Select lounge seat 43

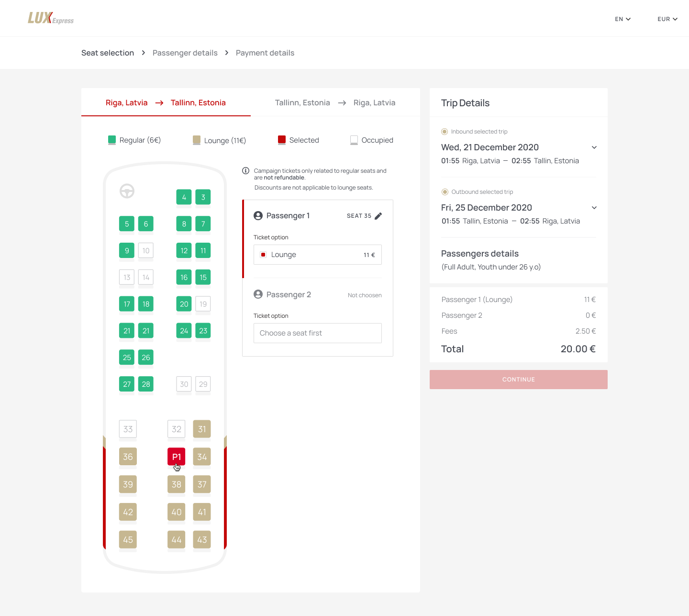click(202, 540)
